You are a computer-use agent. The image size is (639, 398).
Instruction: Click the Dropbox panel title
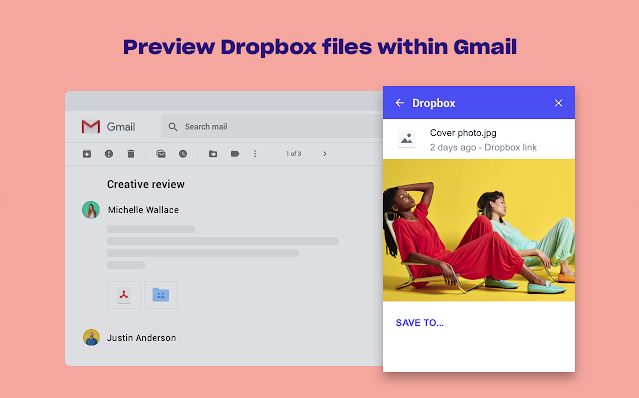[434, 103]
